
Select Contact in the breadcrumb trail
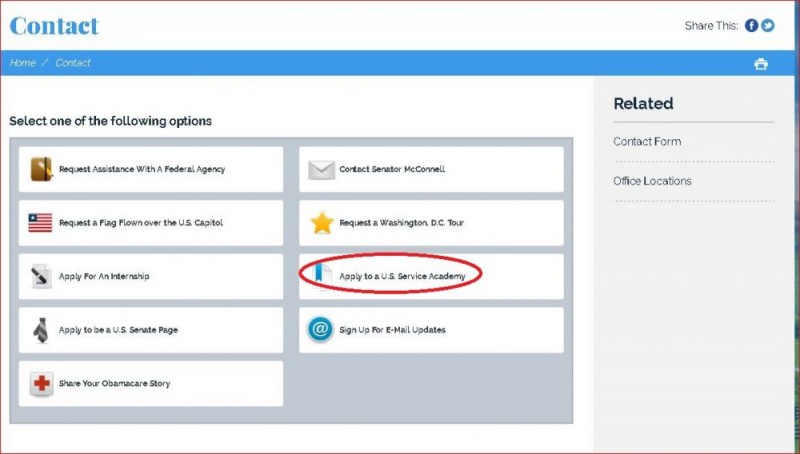(73, 63)
